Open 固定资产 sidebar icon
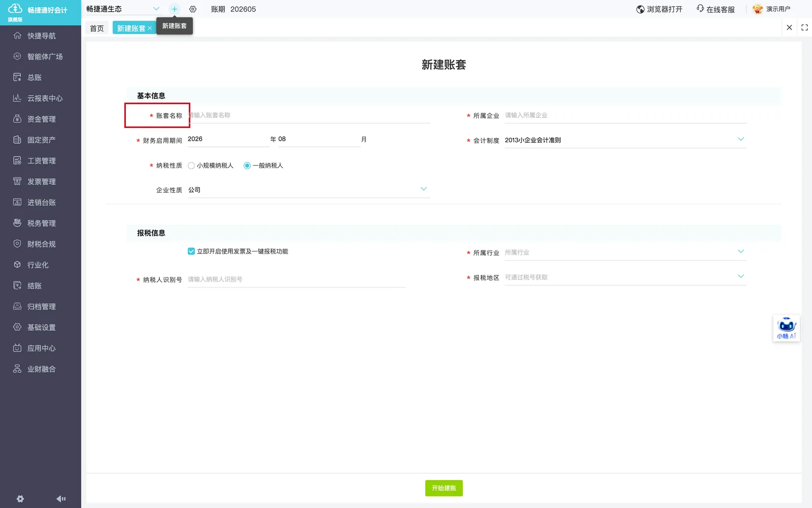The width and height of the screenshot is (812, 508). (17, 140)
